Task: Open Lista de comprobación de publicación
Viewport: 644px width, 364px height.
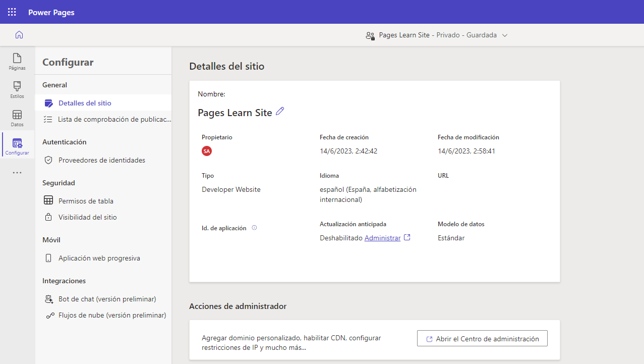Action: pos(103,120)
